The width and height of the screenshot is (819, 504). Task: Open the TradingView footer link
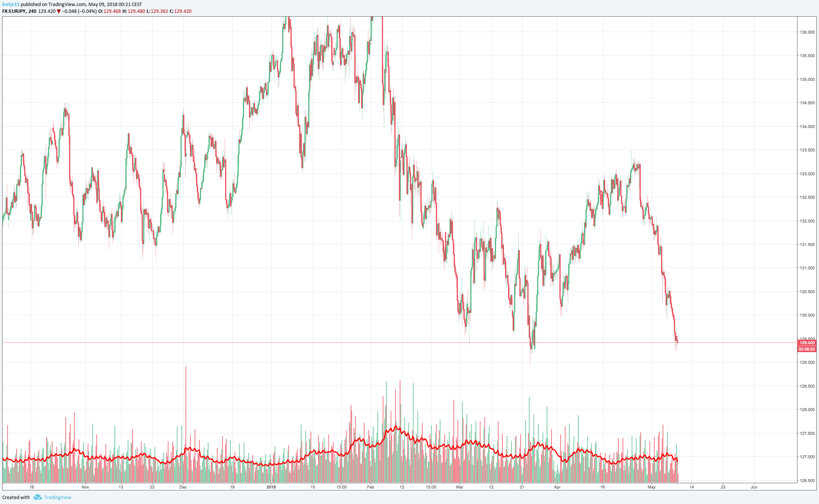point(58,497)
